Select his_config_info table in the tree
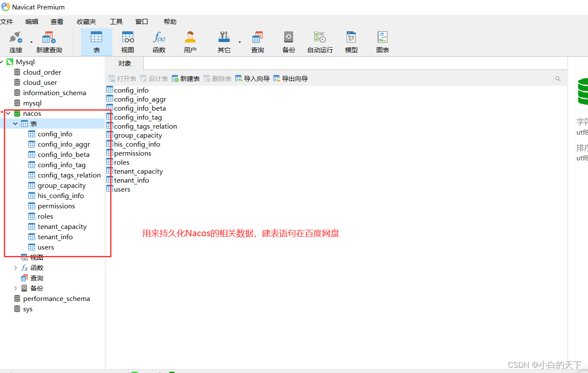The width and height of the screenshot is (588, 373). click(x=61, y=196)
